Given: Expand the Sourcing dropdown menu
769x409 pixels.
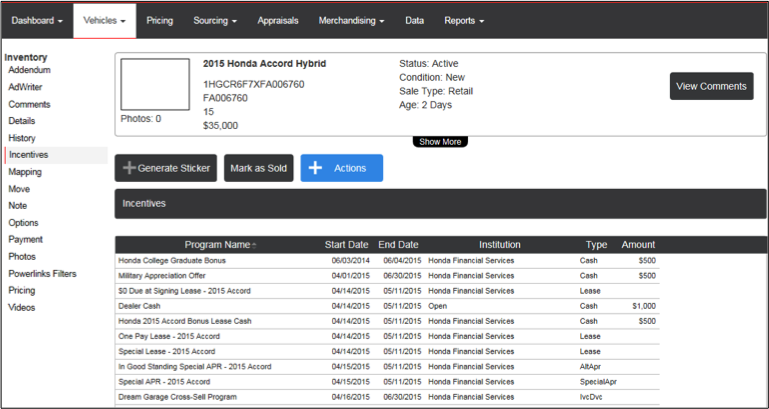Looking at the screenshot, I should click(x=215, y=21).
